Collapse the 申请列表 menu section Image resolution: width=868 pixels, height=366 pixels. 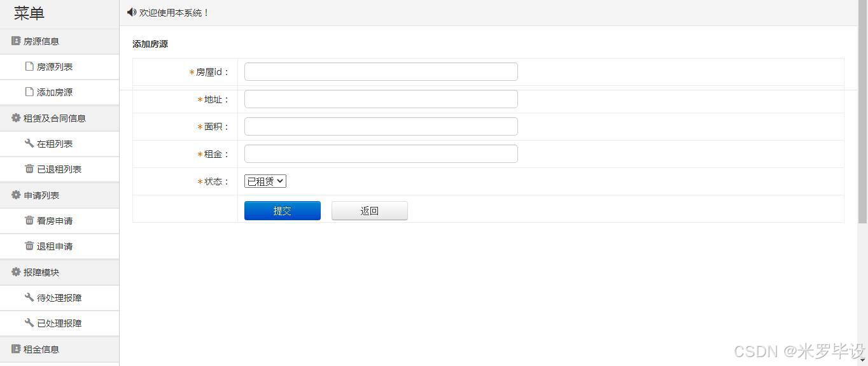click(59, 195)
